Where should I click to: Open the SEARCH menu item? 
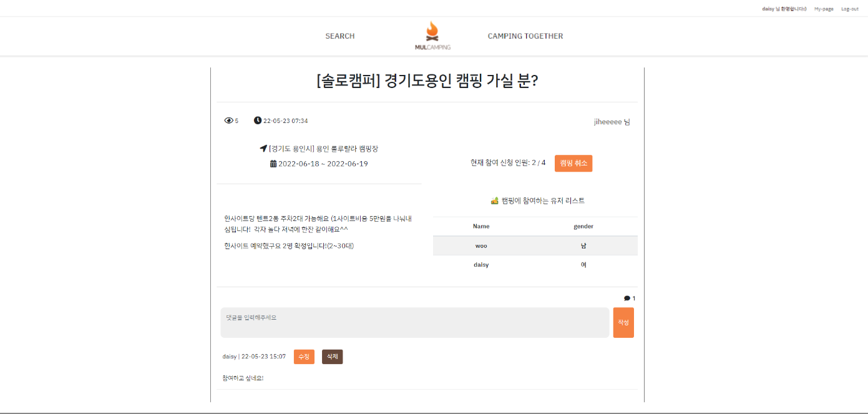point(339,36)
